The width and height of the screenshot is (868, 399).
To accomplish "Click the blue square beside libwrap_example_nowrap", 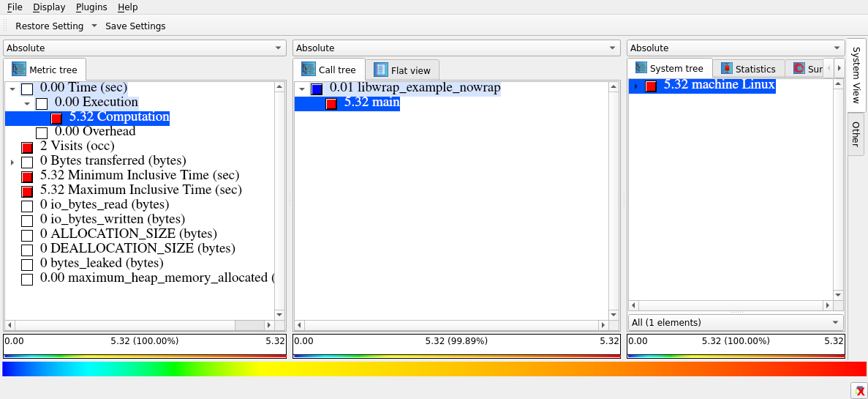I will click(x=317, y=89).
